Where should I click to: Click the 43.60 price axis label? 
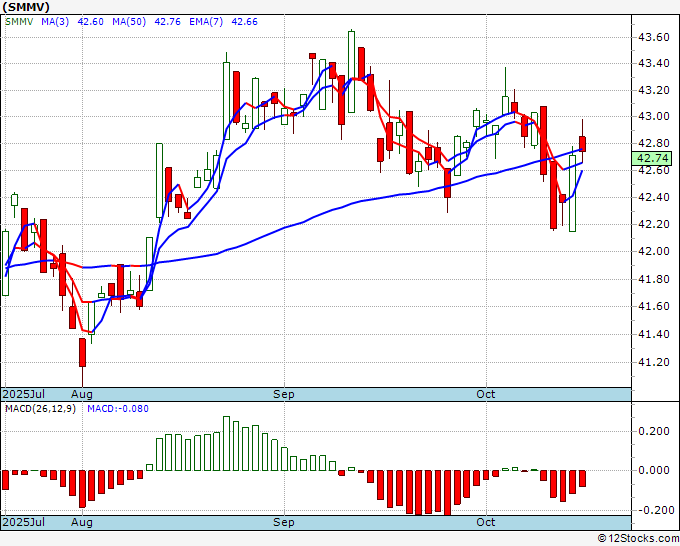pos(653,38)
